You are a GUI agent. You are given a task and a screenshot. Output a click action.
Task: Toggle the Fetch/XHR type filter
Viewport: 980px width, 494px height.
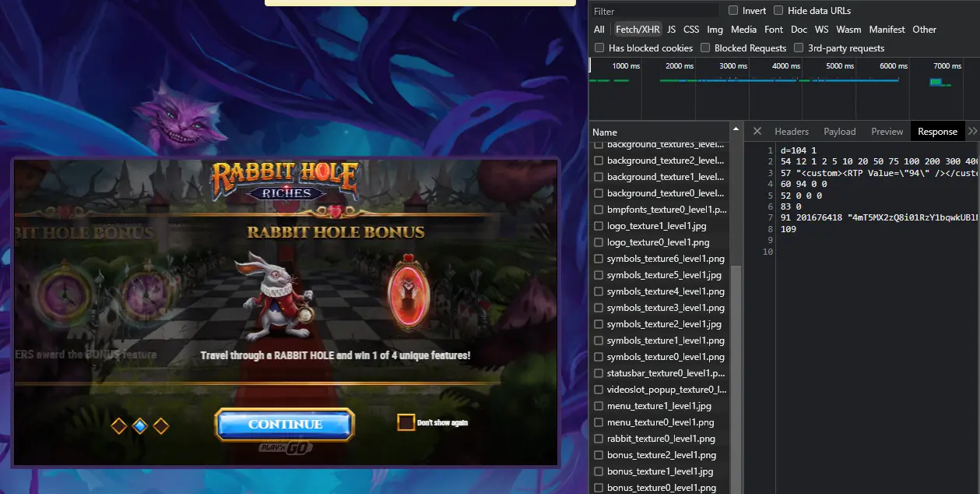(x=638, y=30)
